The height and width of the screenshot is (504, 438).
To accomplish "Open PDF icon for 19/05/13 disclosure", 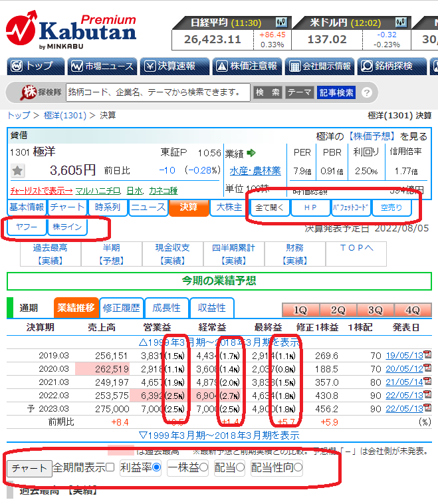I will tap(427, 354).
